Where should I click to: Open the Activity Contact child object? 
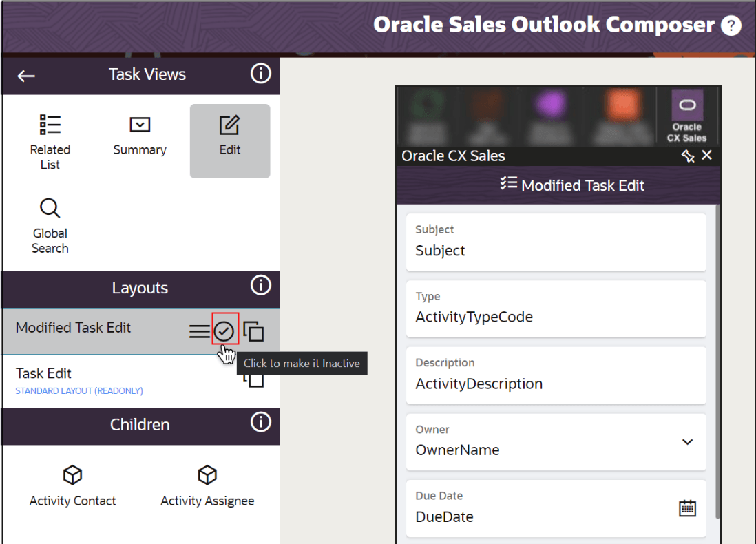tap(73, 485)
